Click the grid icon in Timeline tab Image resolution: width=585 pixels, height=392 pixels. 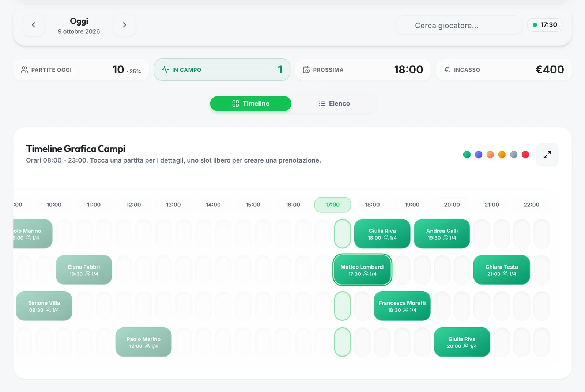pyautogui.click(x=235, y=104)
